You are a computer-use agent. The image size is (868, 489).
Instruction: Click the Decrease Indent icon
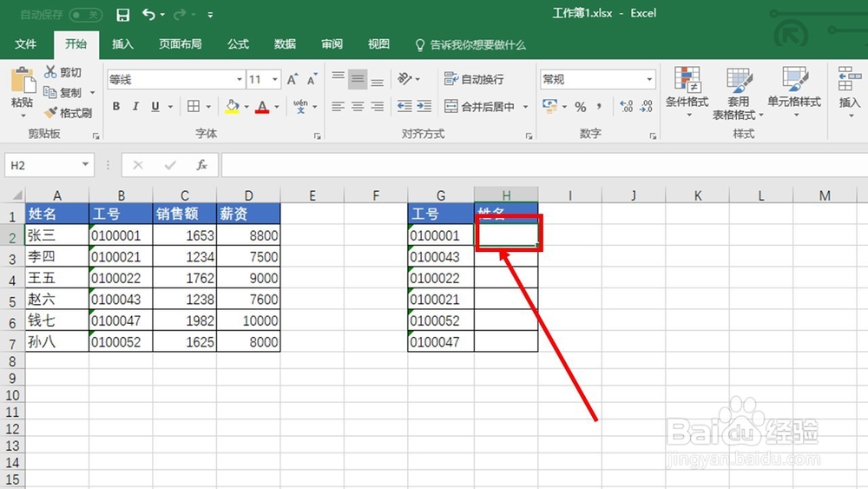[x=404, y=106]
